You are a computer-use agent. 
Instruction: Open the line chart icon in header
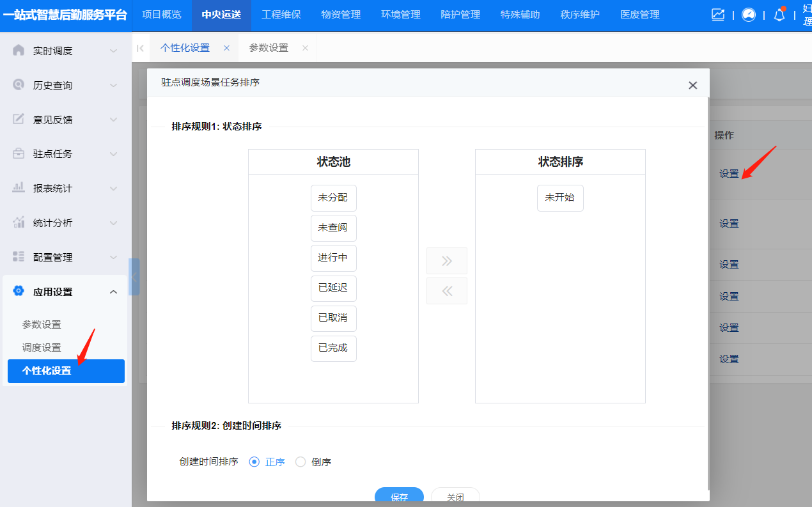pyautogui.click(x=718, y=15)
